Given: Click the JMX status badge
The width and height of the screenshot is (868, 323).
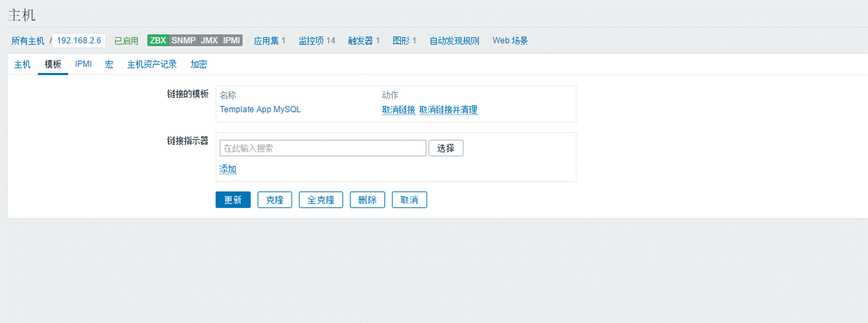Looking at the screenshot, I should coord(209,41).
